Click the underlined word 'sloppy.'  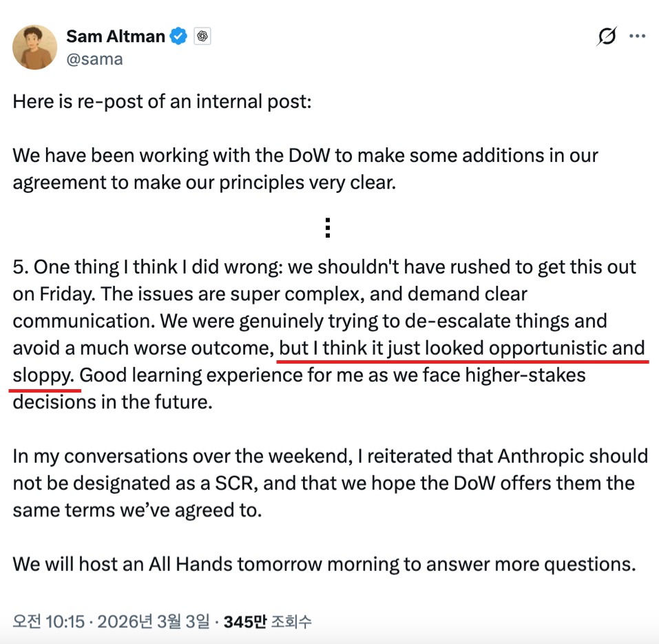[x=43, y=375]
